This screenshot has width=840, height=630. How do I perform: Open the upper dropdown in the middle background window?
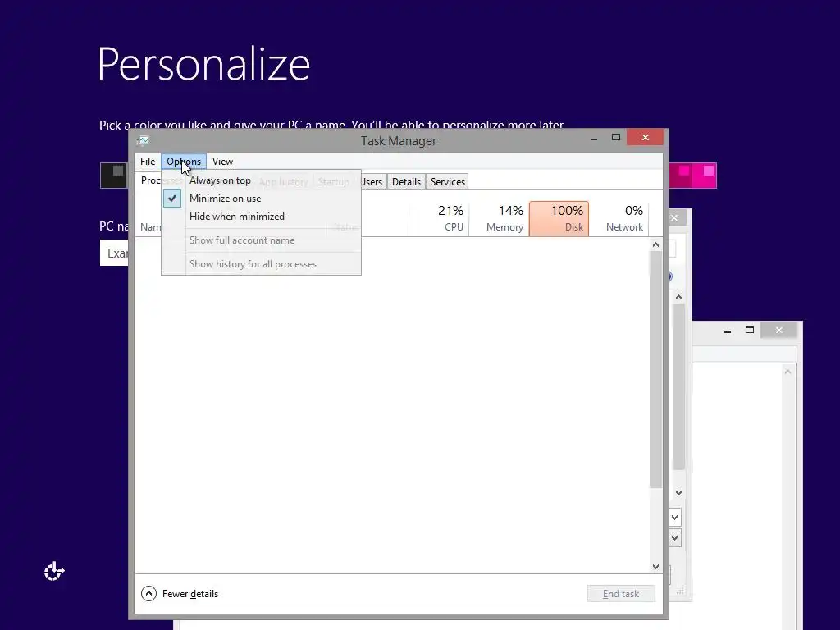(x=675, y=518)
